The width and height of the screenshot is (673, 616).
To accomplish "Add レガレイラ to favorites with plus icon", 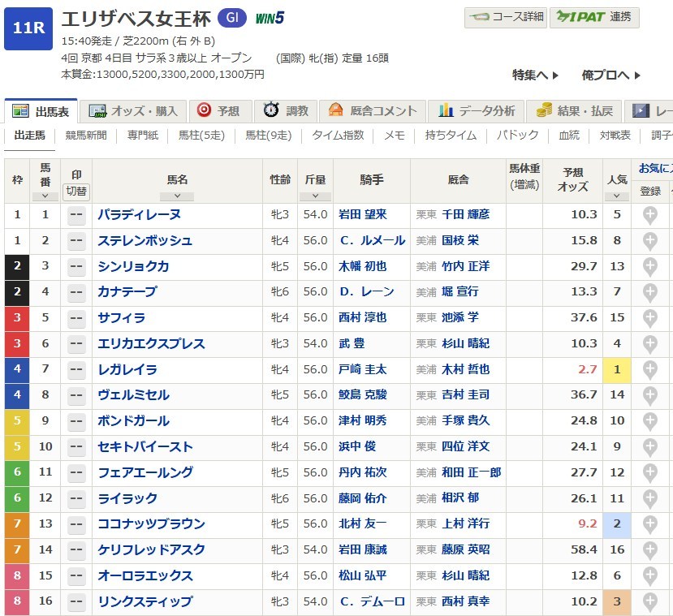I will [649, 369].
